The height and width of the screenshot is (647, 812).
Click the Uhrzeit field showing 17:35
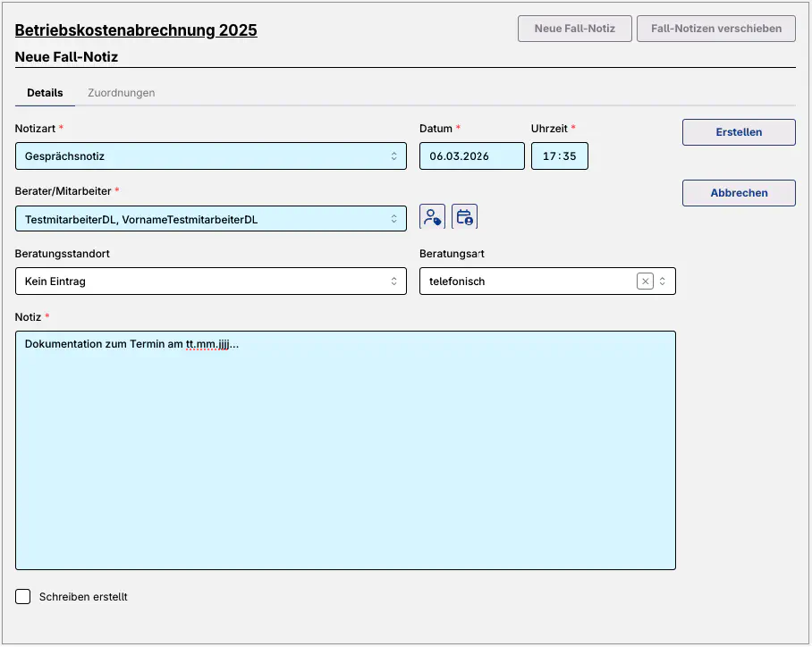pos(559,156)
